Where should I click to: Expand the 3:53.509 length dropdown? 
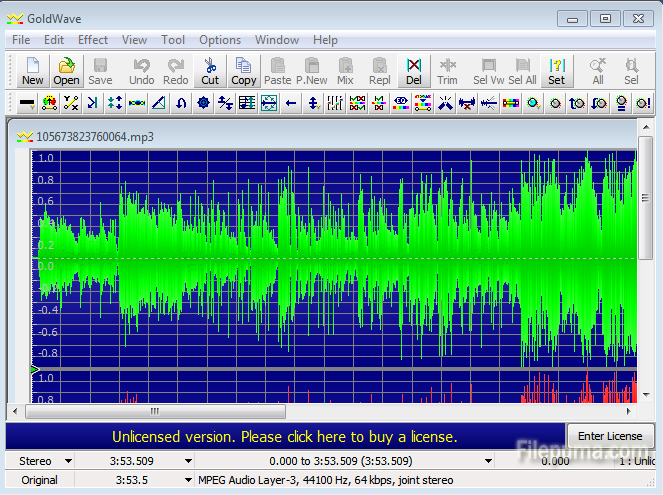coord(188,461)
